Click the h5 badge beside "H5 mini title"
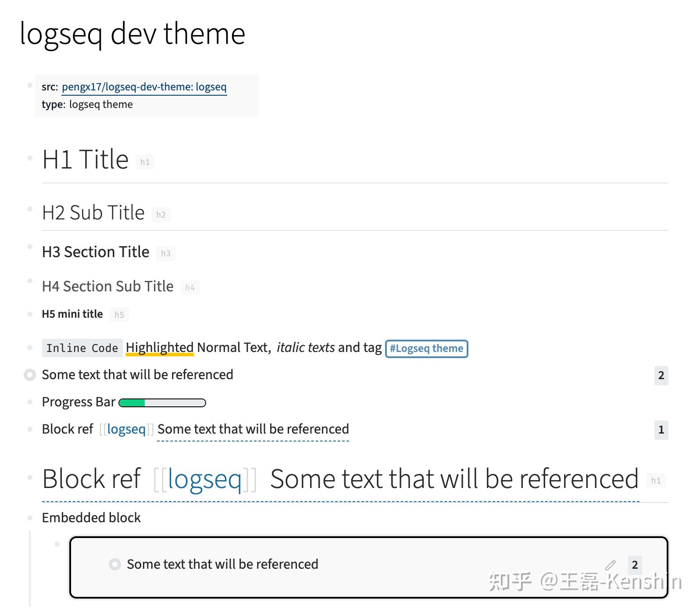The height and width of the screenshot is (610, 700). 119,314
